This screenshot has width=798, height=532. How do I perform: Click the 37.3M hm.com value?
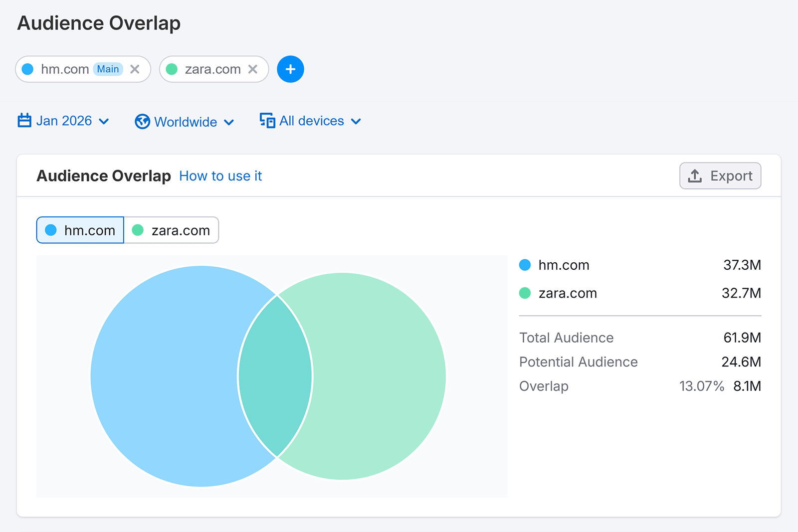click(x=742, y=265)
